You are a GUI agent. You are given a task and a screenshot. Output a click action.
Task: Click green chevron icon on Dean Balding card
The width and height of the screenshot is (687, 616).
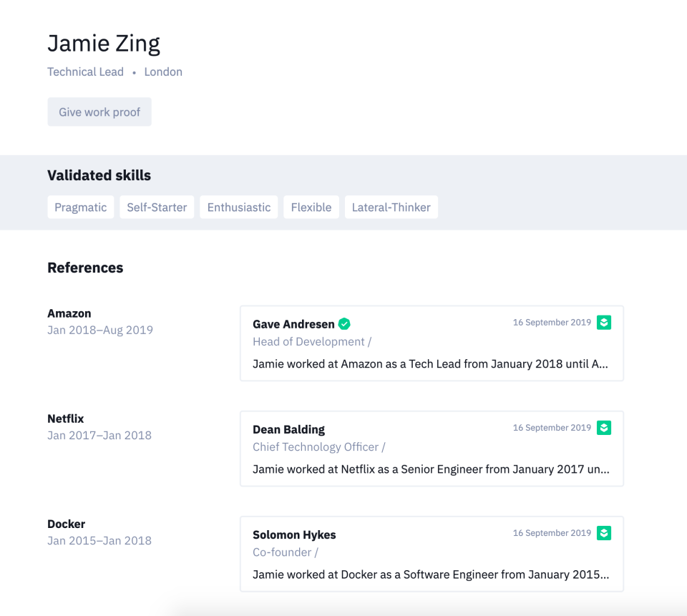tap(604, 428)
